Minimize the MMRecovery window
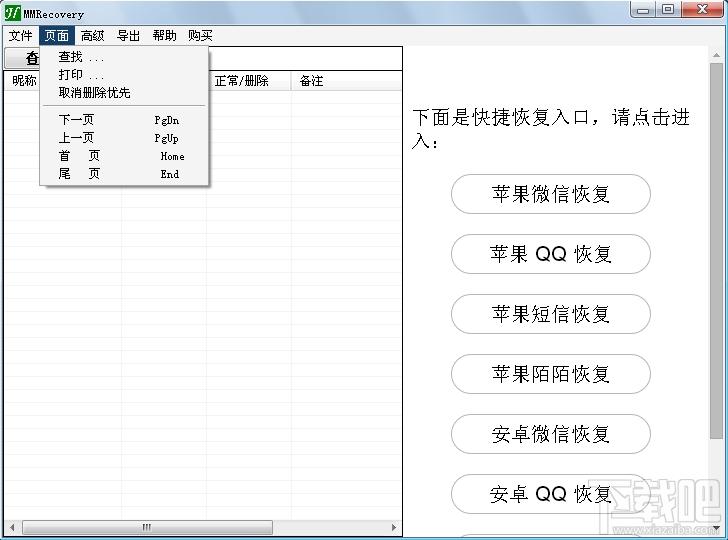728x540 pixels. click(643, 10)
